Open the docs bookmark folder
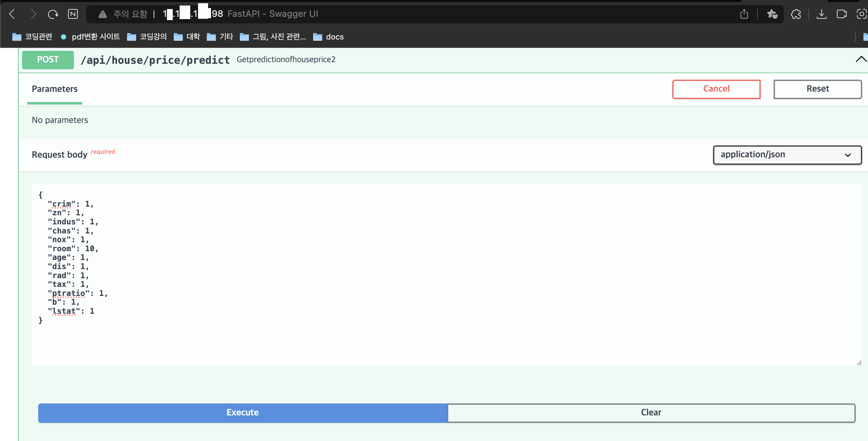Screen dimensions: 868x441 click(328, 37)
